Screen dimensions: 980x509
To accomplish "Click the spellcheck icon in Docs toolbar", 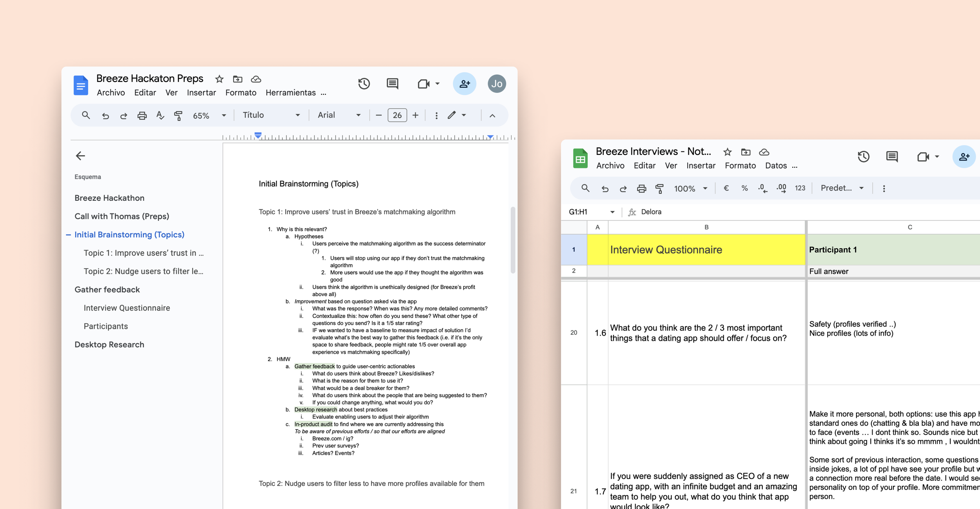I will pos(160,115).
